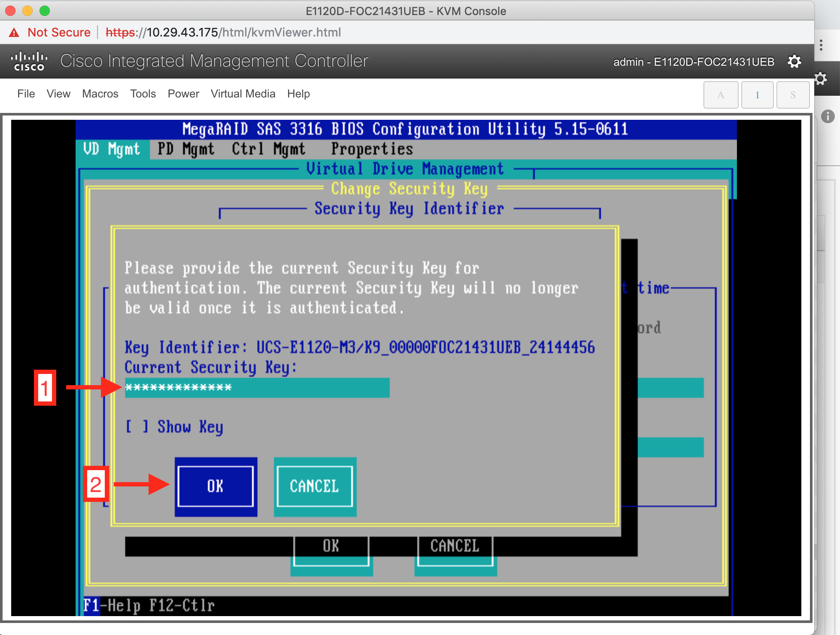This screenshot has width=840, height=635.
Task: Switch to the Ctrl Mgmt tab
Action: (268, 149)
